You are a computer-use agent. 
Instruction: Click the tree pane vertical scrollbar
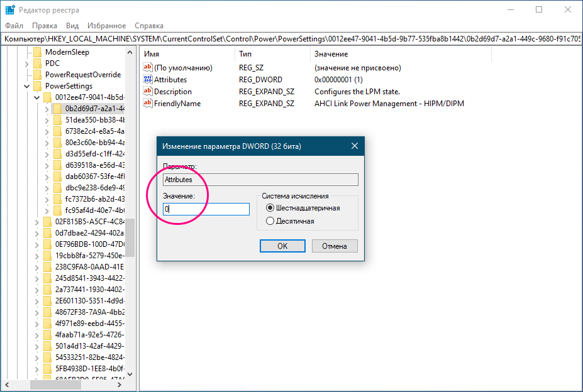coord(130,237)
